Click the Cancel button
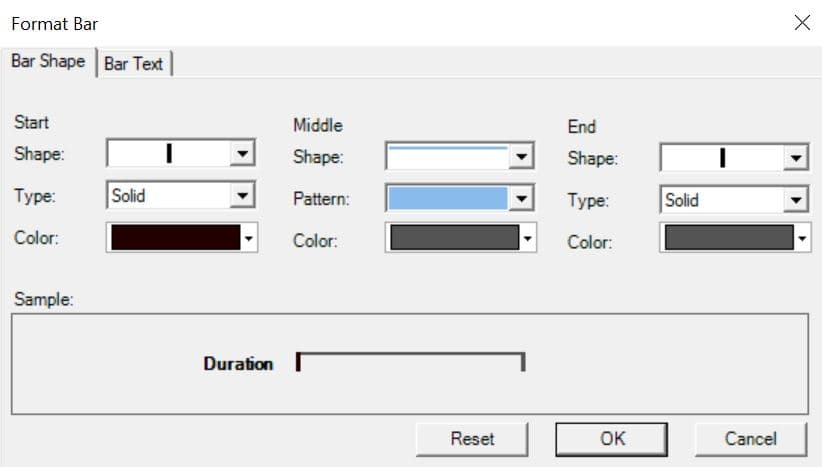The height and width of the screenshot is (467, 822). click(x=750, y=438)
